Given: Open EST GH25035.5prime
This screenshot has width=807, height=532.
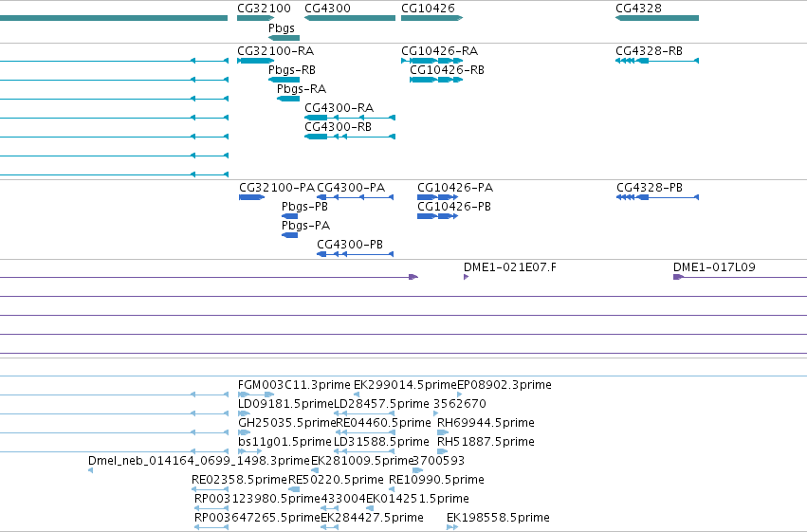Looking at the screenshot, I should point(287,423).
